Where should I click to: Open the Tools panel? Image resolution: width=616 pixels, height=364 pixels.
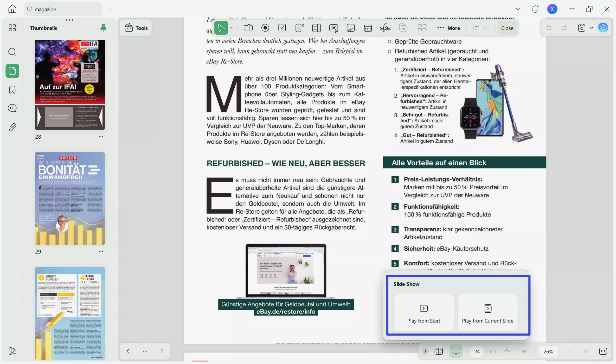click(135, 28)
